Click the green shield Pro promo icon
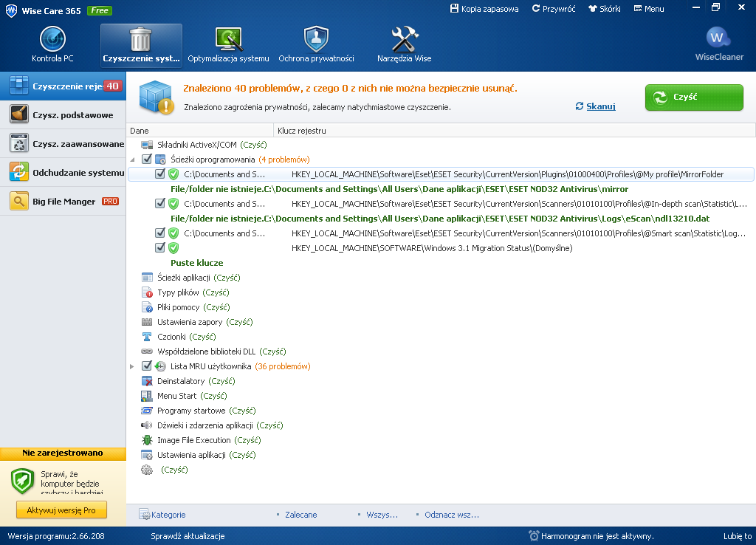The height and width of the screenshot is (545, 756). pos(23,481)
